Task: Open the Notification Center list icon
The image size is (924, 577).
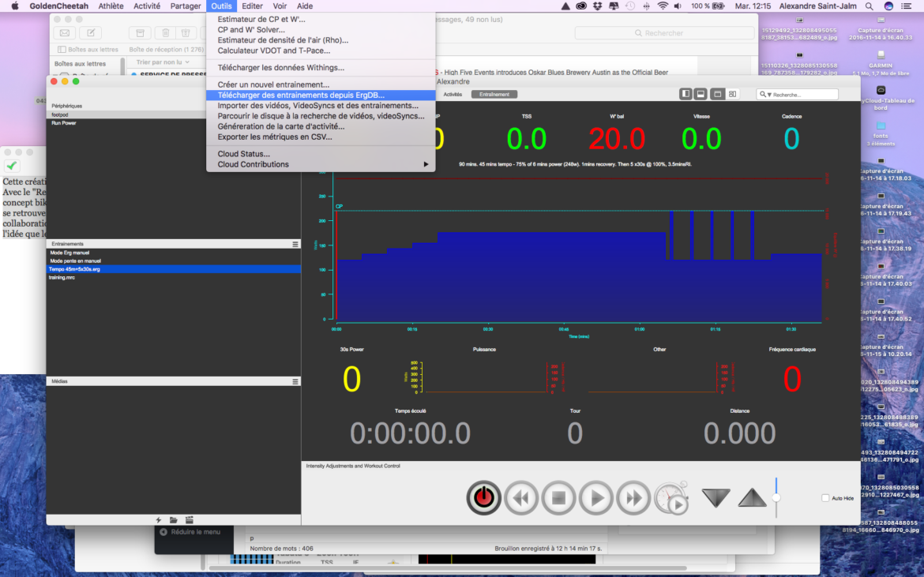Action: pyautogui.click(x=907, y=6)
